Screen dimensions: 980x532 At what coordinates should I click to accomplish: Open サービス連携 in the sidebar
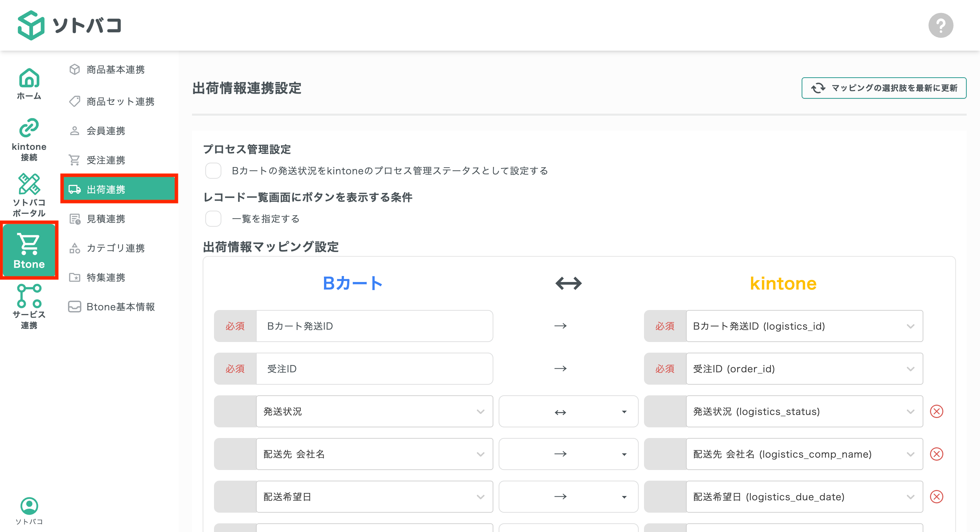[29, 301]
